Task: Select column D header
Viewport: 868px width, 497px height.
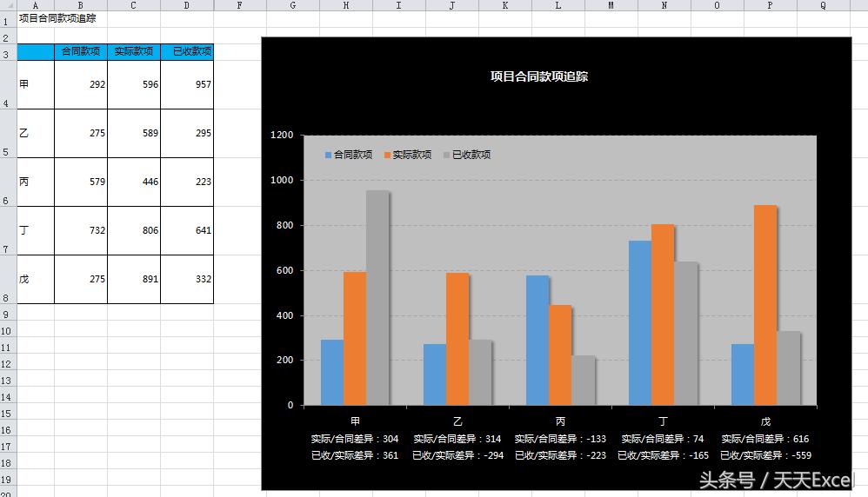Action: [187, 5]
